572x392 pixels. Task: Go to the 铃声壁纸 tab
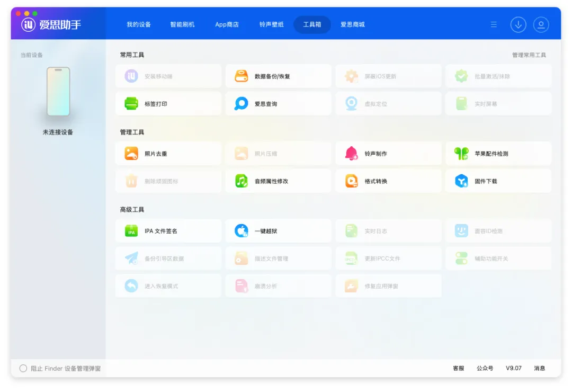click(x=271, y=24)
